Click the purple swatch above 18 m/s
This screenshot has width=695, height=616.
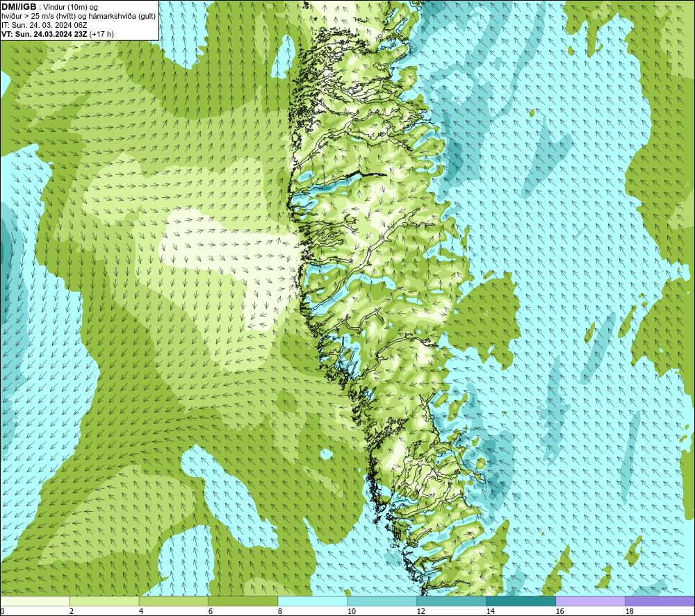click(660, 601)
